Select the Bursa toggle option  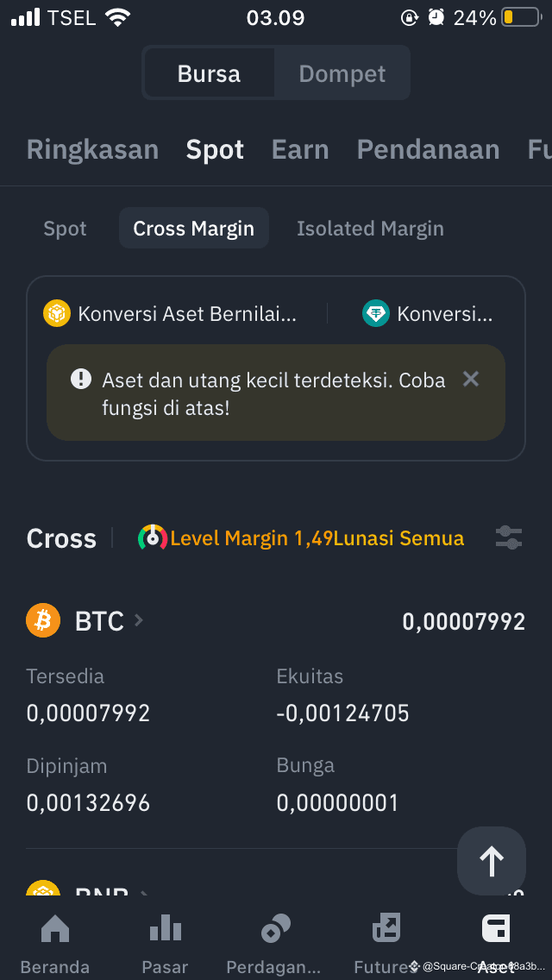click(209, 73)
